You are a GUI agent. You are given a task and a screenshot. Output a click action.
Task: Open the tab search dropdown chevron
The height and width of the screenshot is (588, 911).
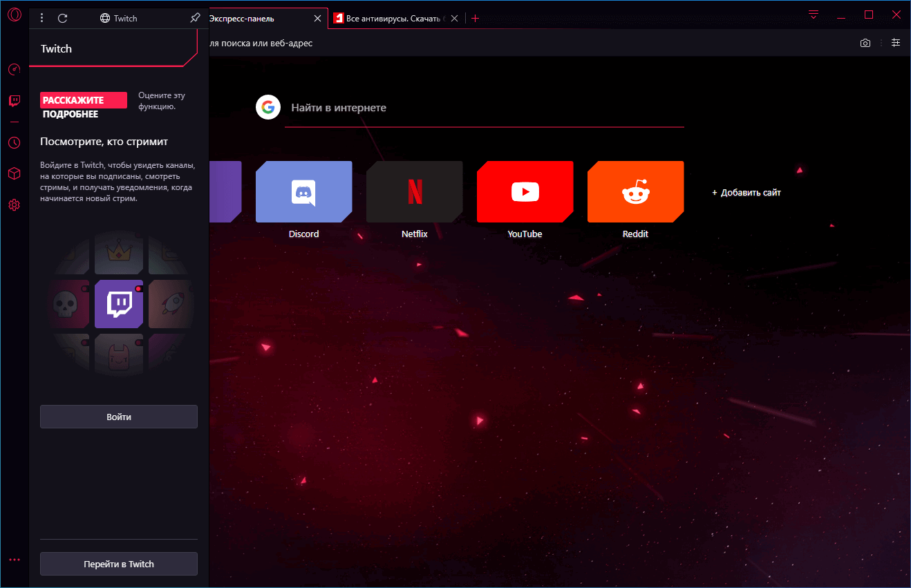(813, 15)
